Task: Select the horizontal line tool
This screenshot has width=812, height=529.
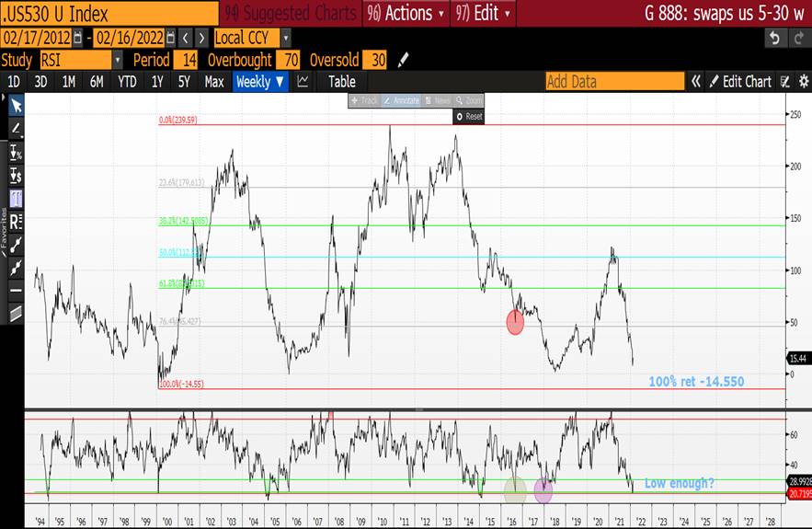Action: coord(16,291)
